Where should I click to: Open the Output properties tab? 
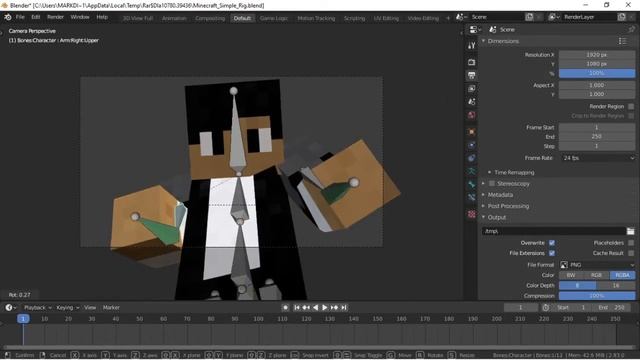click(x=471, y=76)
